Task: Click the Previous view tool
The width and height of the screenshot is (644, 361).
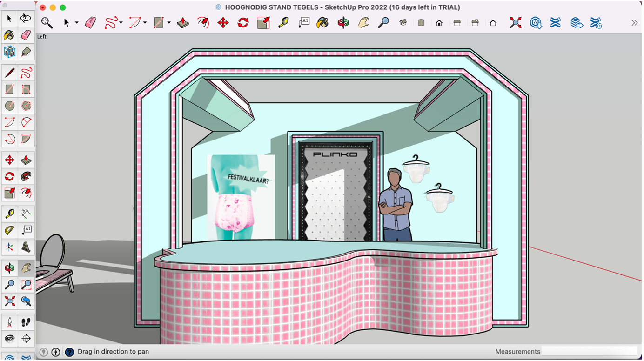Action: (x=26, y=301)
